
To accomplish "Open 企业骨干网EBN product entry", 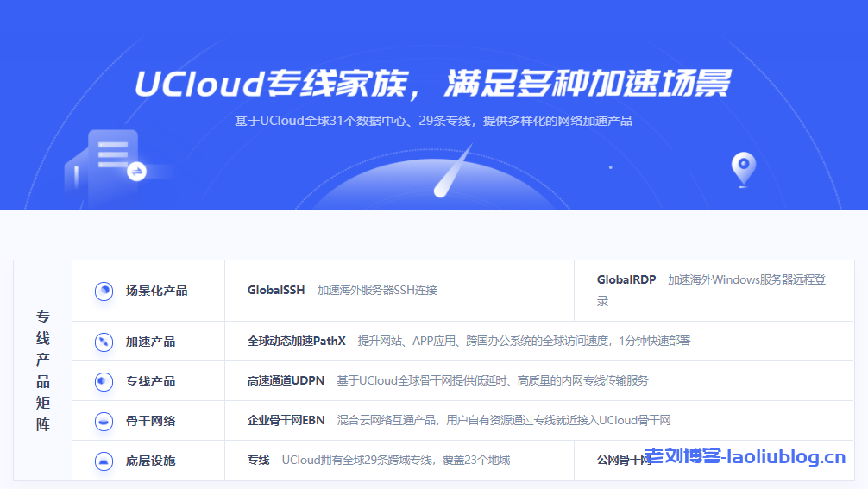I will coord(286,421).
